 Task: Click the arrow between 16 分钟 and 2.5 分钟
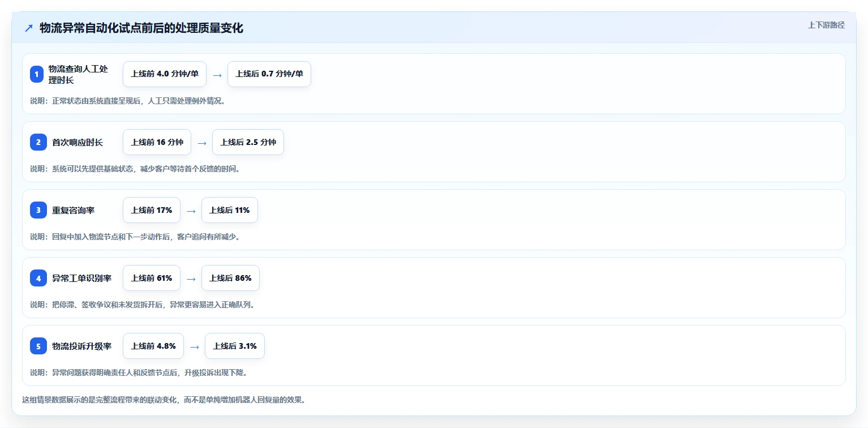coord(202,143)
